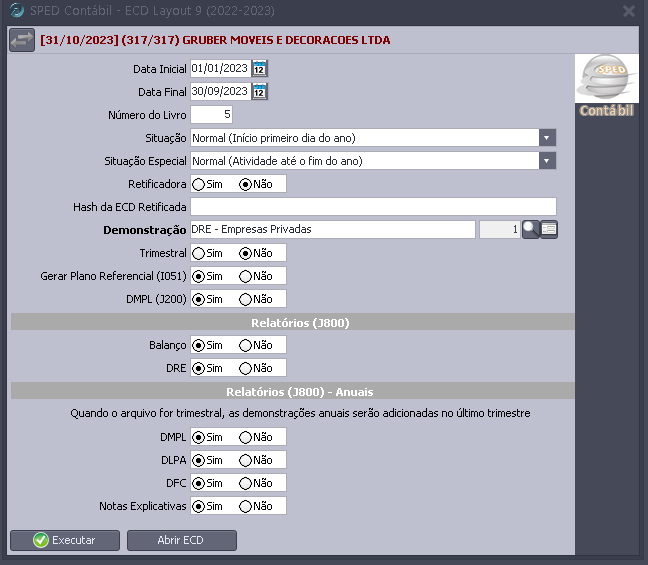The width and height of the screenshot is (648, 565).
Task: Select Sim for Gerar Plano Referencial (I051)
Action: 207,276
